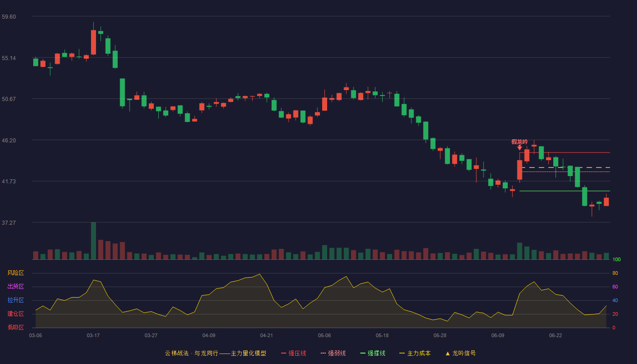Click the 出货区 zone label
This screenshot has height=364, width=637.
coord(15,287)
